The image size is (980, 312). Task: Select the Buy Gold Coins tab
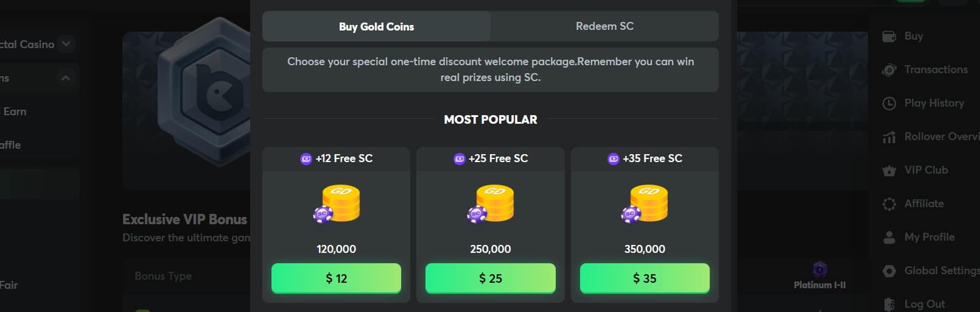tap(376, 26)
